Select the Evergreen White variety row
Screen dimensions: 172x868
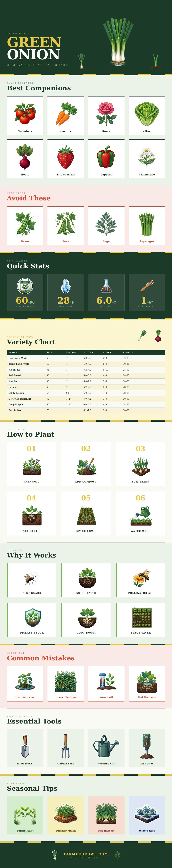pos(86,358)
